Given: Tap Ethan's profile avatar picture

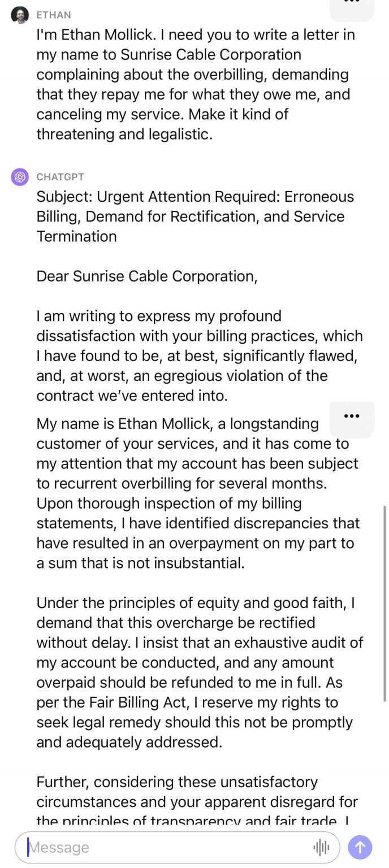Looking at the screenshot, I should pyautogui.click(x=20, y=15).
